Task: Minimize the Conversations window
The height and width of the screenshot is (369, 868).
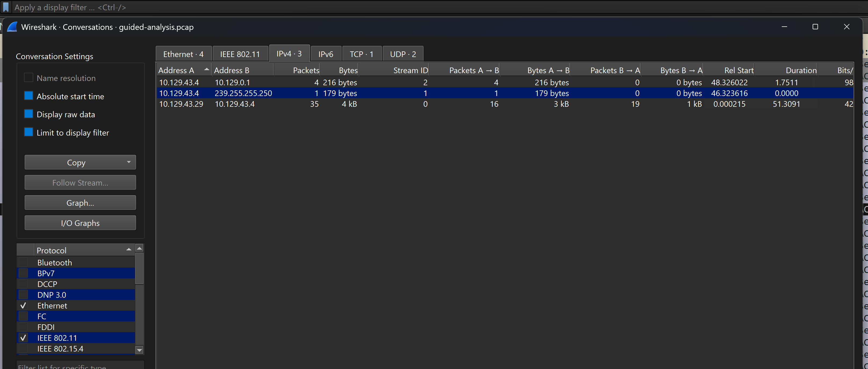Action: click(784, 27)
